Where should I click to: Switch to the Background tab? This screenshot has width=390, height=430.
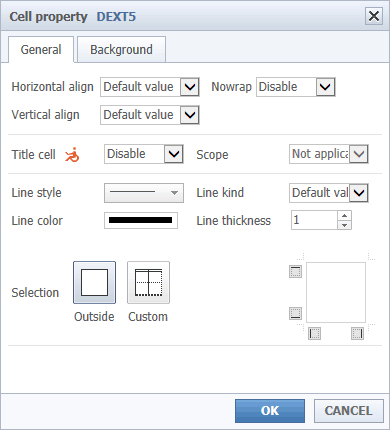(x=121, y=50)
